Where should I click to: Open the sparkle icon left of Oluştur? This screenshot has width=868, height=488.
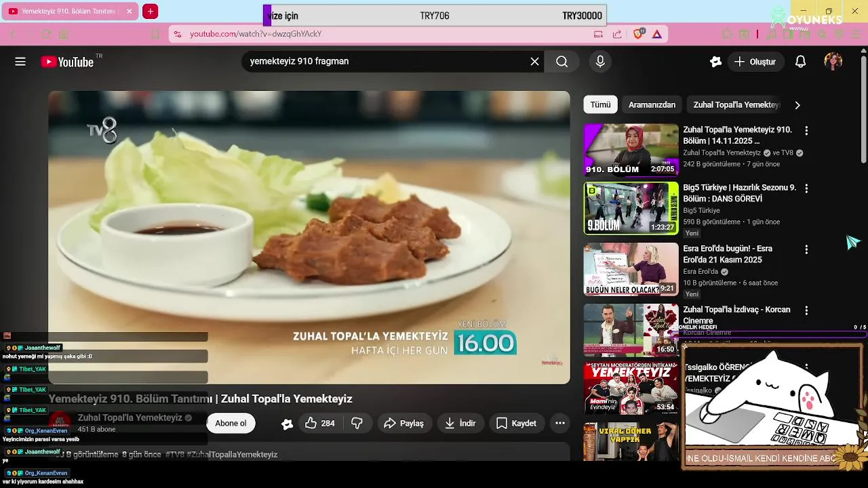point(715,62)
